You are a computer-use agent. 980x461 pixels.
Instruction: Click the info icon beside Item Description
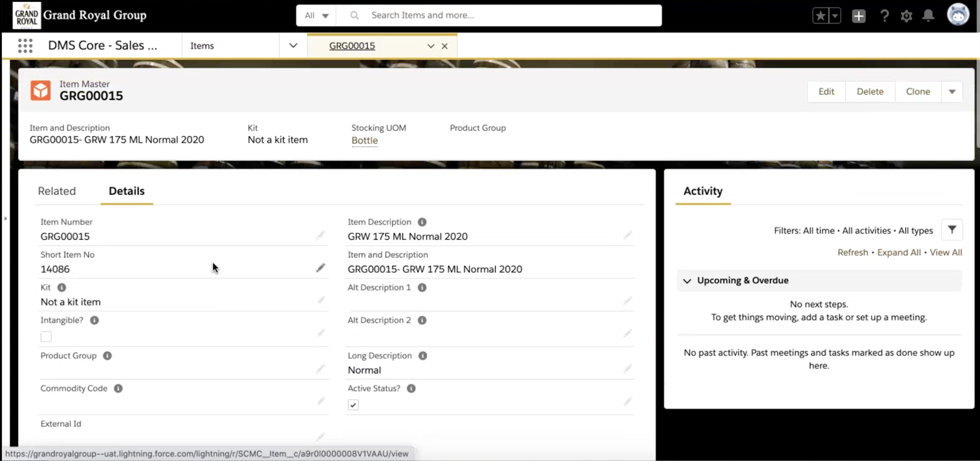click(x=422, y=222)
